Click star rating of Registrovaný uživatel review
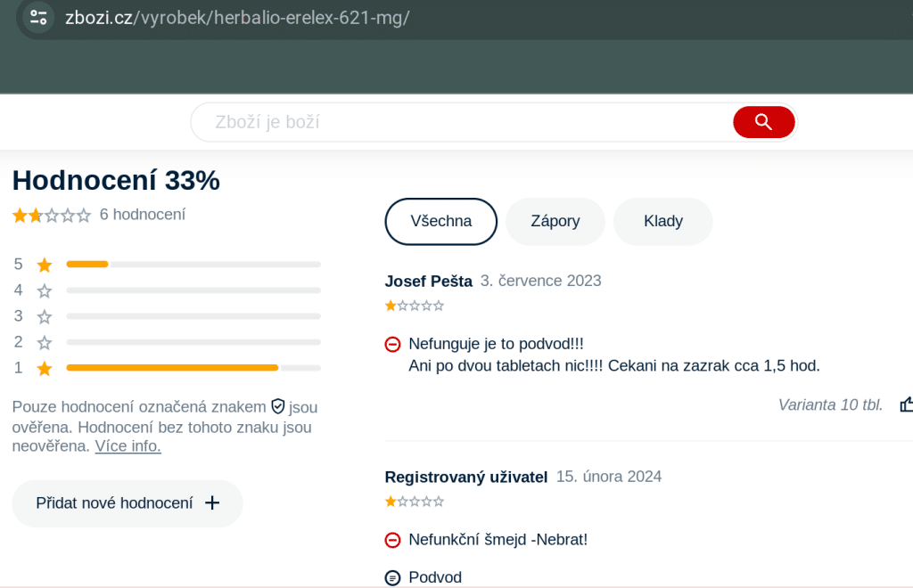 415,502
